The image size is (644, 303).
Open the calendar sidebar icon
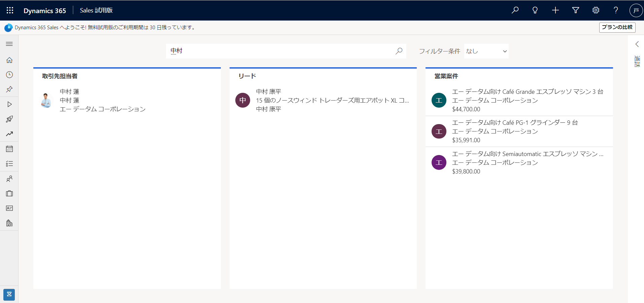click(x=9, y=149)
